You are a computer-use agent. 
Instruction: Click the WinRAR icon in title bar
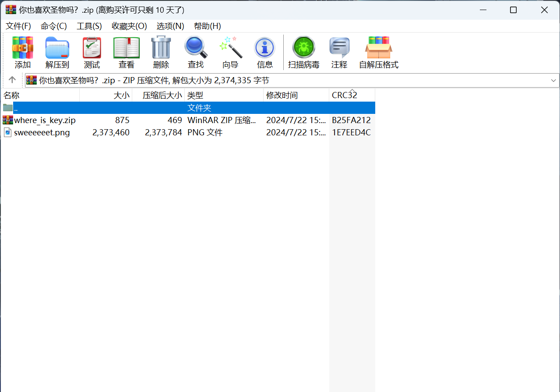tap(11, 10)
